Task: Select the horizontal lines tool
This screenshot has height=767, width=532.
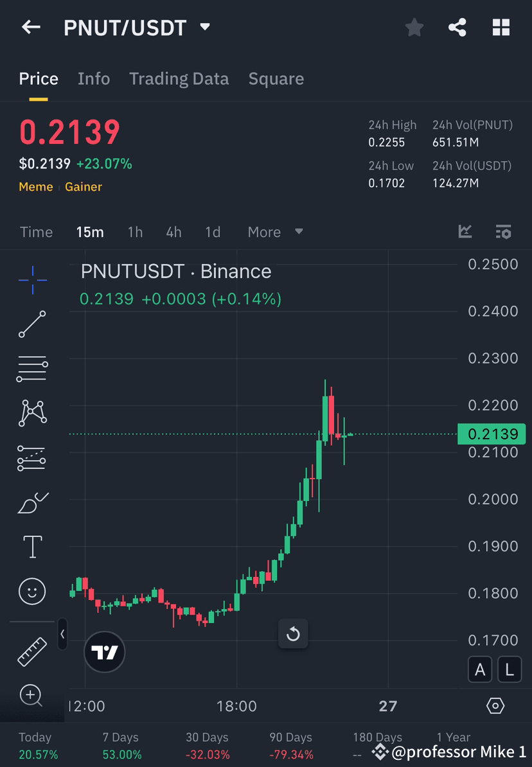Action: pyautogui.click(x=32, y=368)
